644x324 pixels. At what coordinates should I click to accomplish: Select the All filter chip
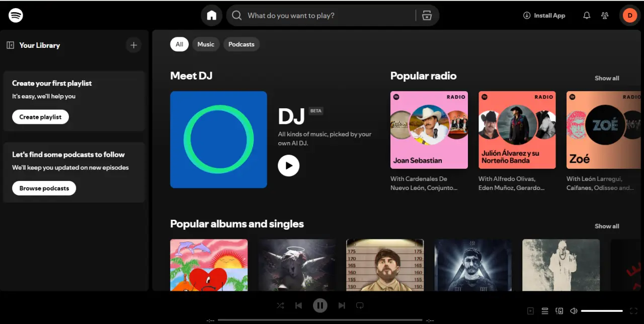[x=179, y=44]
